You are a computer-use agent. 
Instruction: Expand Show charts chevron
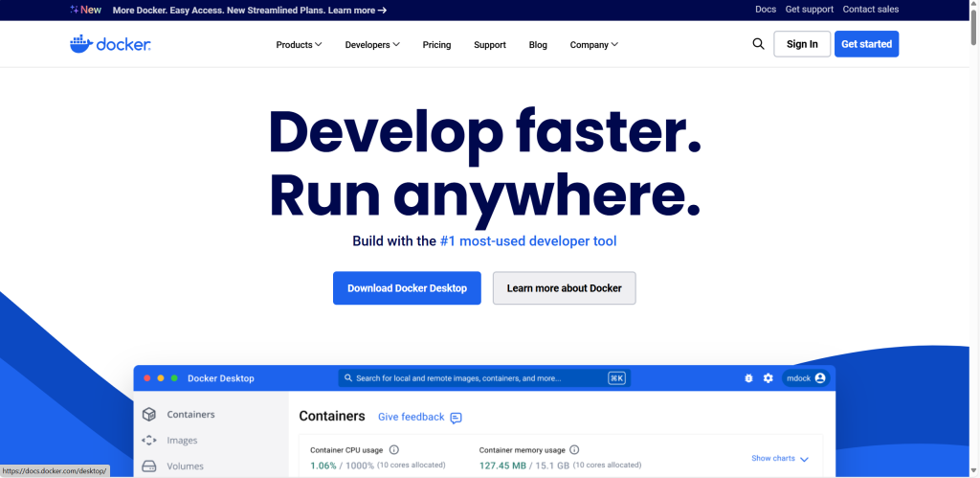point(804,459)
